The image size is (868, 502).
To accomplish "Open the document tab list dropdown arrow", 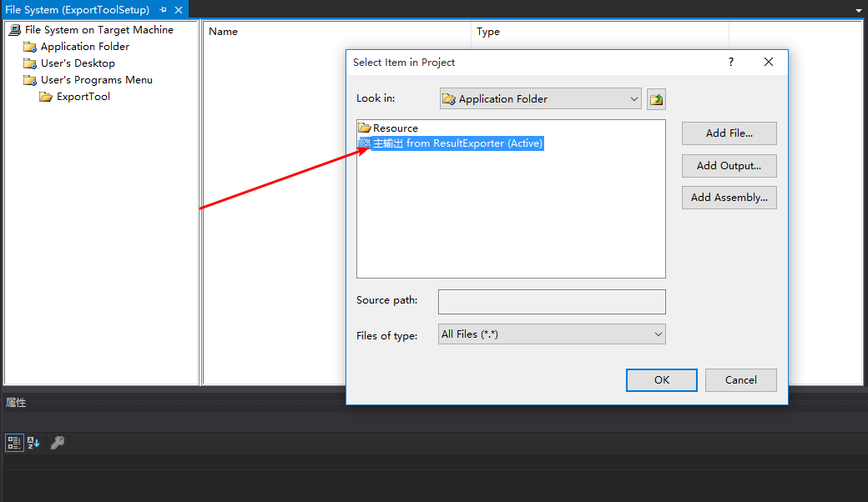I will point(859,10).
